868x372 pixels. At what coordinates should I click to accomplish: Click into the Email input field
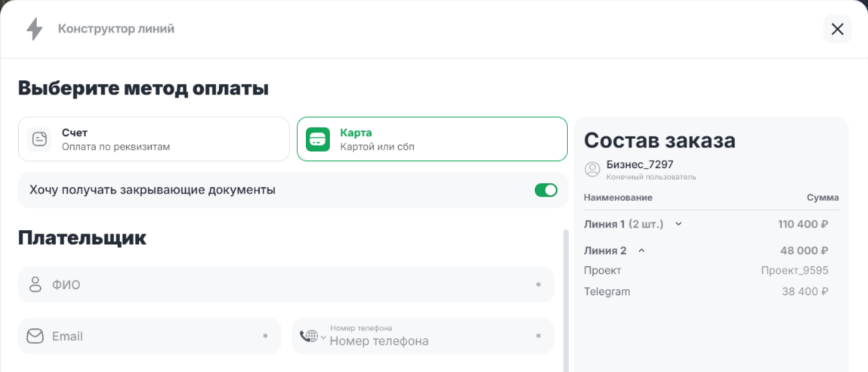pos(151,336)
